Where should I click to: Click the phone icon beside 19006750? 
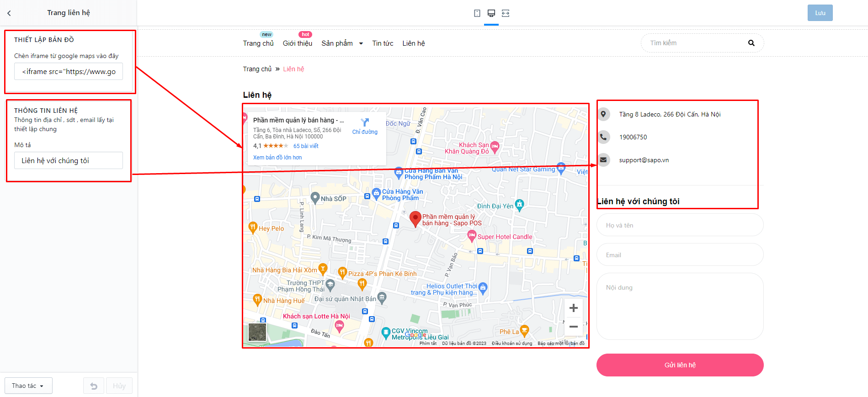tap(603, 137)
